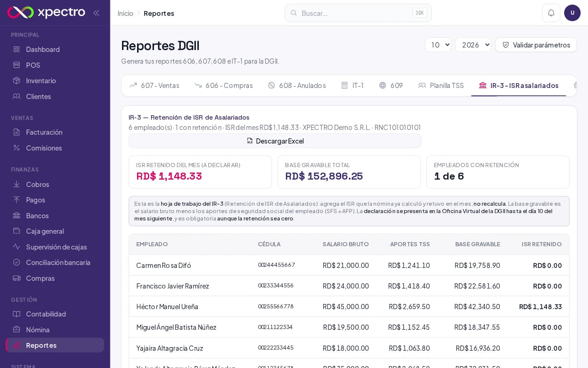Click employee name Miguel Ángel Batista Núñez
This screenshot has width=588, height=368.
[176, 327]
